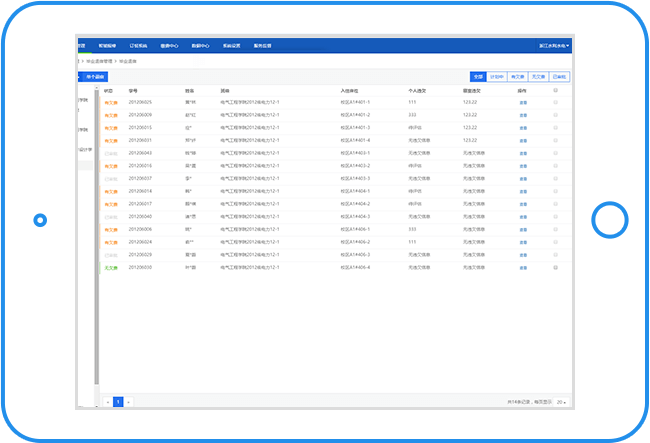Viewport: 650px width, 443px height.
Task: Open 系统设置 in the top navigation
Action: (x=231, y=46)
